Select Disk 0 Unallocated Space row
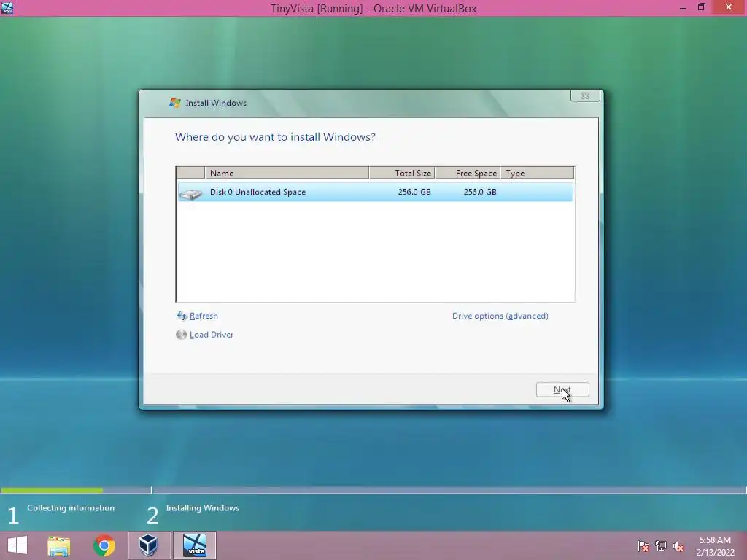Viewport: 747px width, 560px height. 376,192
